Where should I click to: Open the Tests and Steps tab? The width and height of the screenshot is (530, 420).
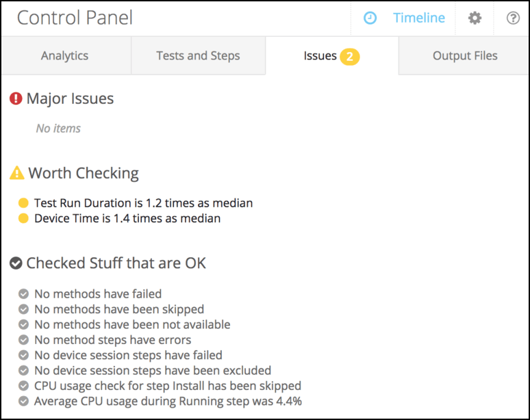tap(198, 56)
